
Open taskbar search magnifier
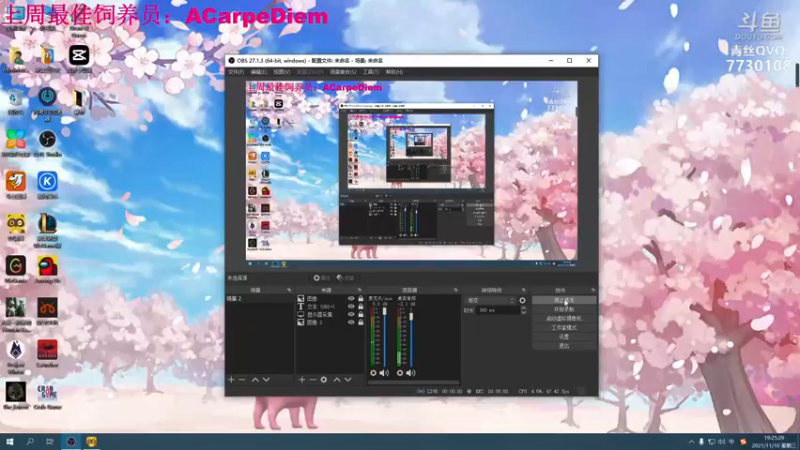[x=30, y=441]
